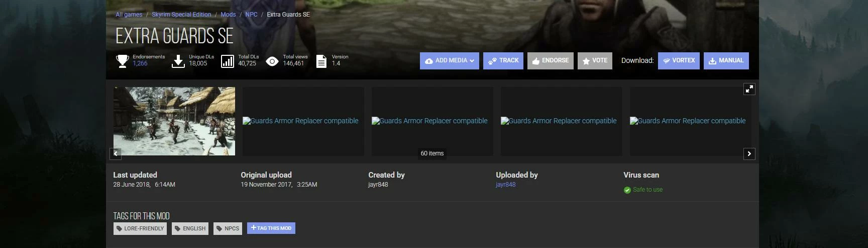The height and width of the screenshot is (248, 868).
Task: Start a Manual download
Action: 726,61
